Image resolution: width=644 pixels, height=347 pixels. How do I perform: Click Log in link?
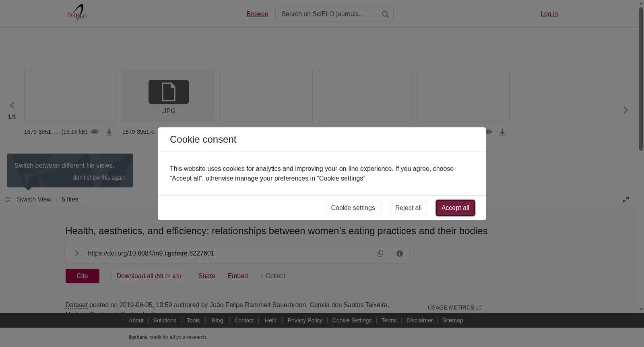click(x=549, y=14)
